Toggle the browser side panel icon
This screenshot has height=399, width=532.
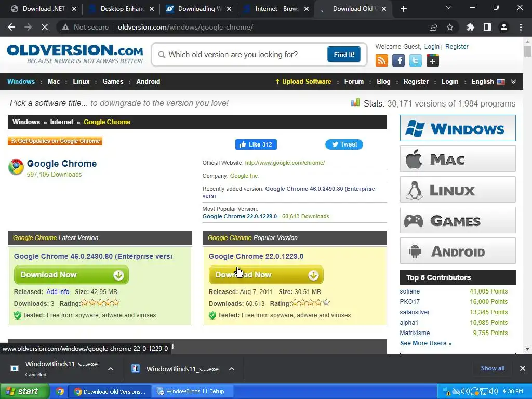tap(487, 27)
